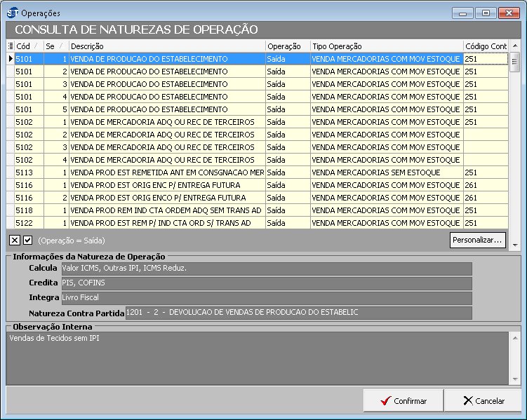Click the Operação column header

click(x=287, y=46)
